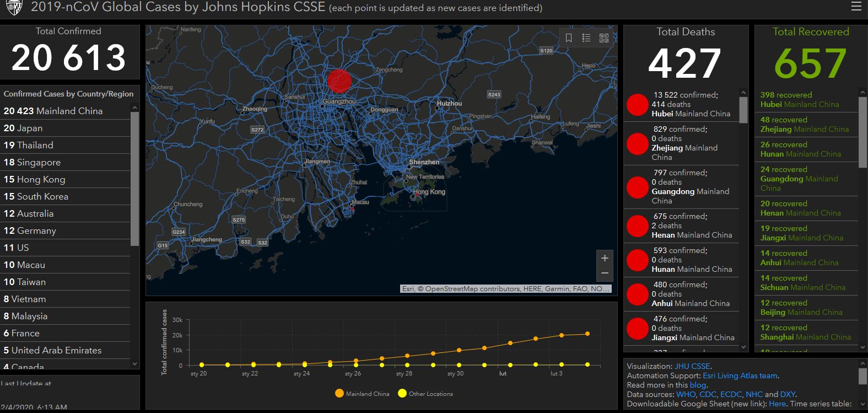Select 24 recovered Guangdong entry

click(x=806, y=179)
